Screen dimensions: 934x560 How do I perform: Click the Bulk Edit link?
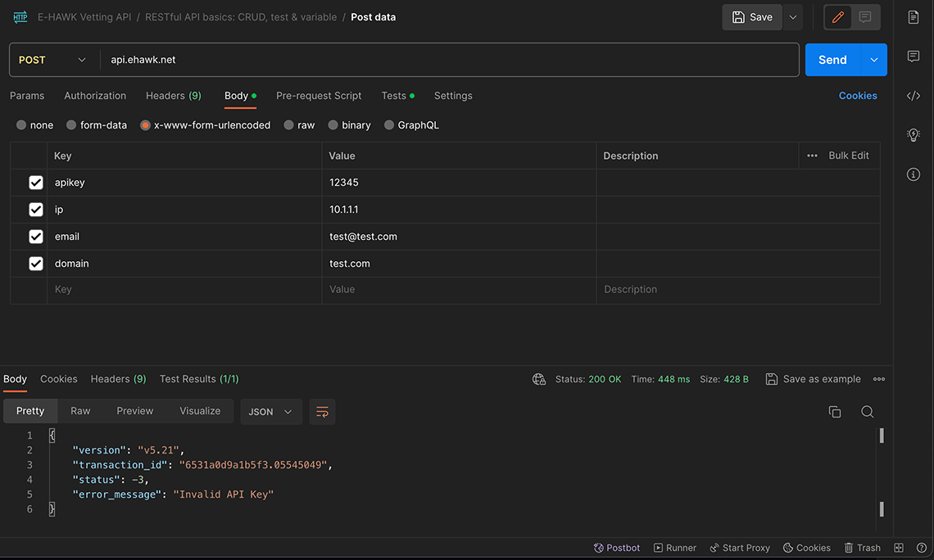click(848, 156)
